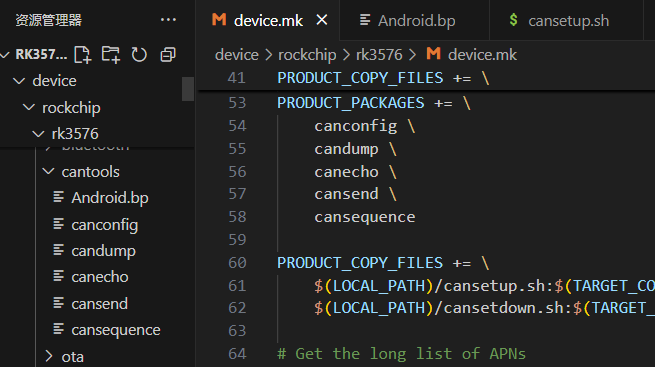
Task: Click cansetup.sh path text on line 61
Action: (494, 286)
